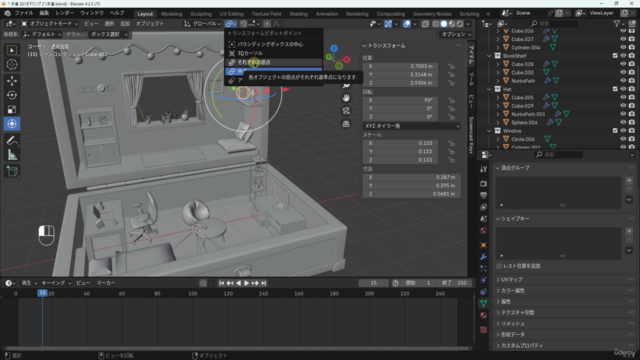Select the Move tool in the toolbar
Image resolution: width=640 pixels, height=360 pixels.
click(x=12, y=81)
